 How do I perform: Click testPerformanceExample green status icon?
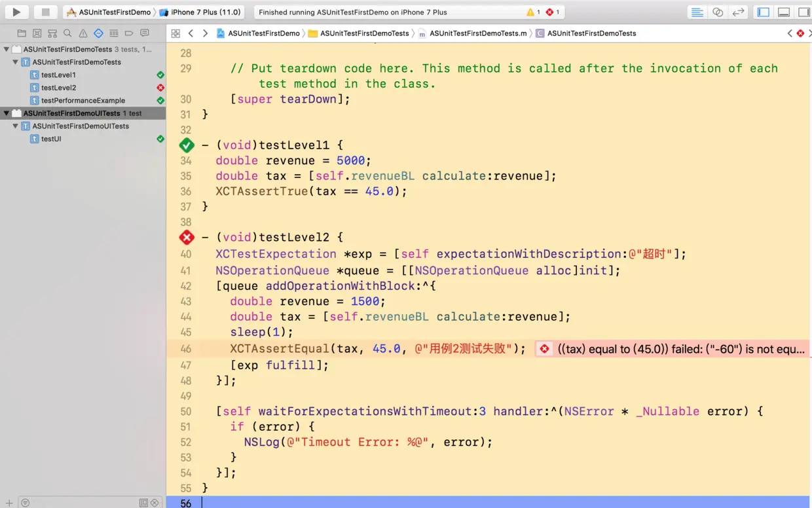point(160,100)
